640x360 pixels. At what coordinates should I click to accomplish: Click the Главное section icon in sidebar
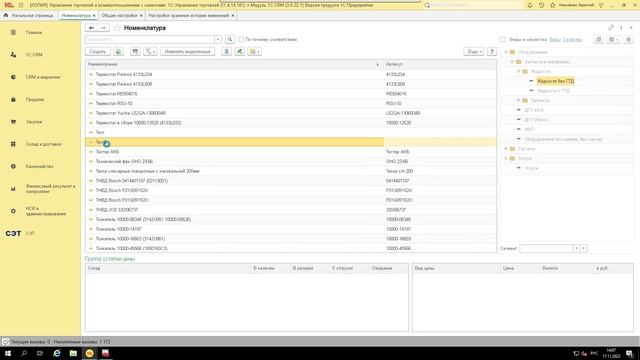pyautogui.click(x=13, y=32)
